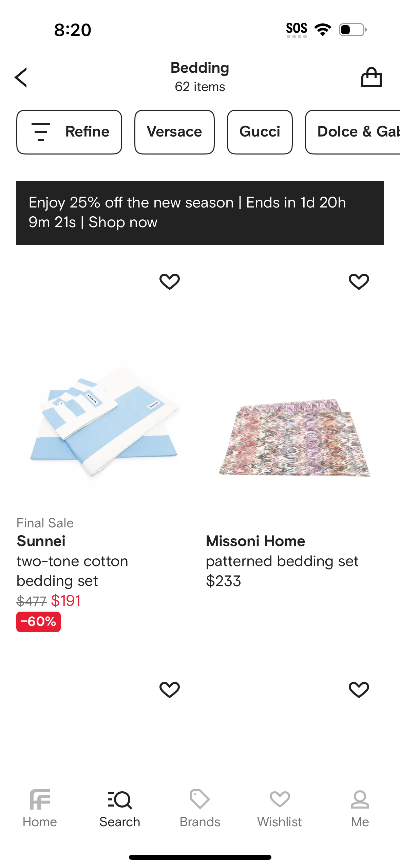Screen dimensions: 400x868
Task: Add Sunnei bedding set to wishlist
Action: (170, 282)
